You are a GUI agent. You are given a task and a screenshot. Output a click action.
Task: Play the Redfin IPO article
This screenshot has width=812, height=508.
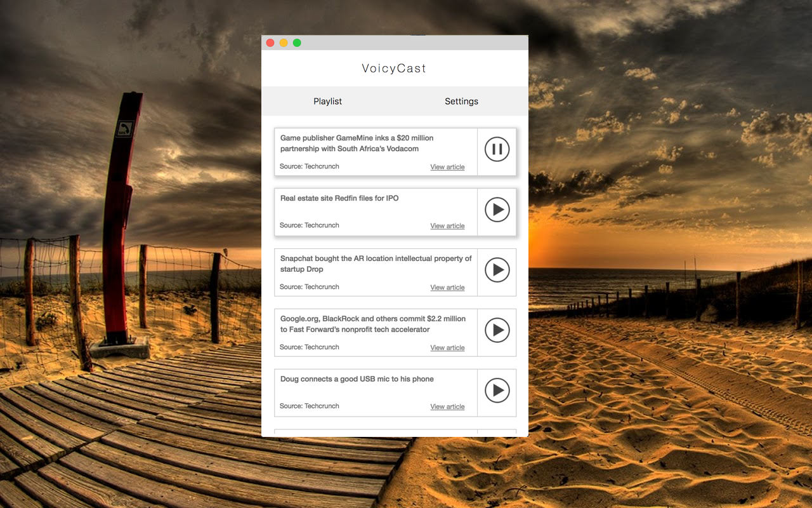click(497, 210)
